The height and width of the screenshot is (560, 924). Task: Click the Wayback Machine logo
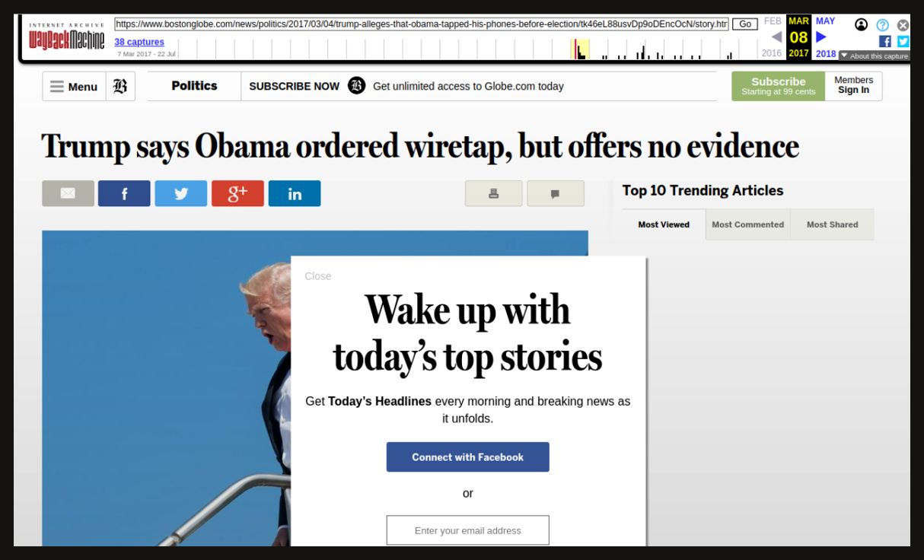(x=66, y=39)
